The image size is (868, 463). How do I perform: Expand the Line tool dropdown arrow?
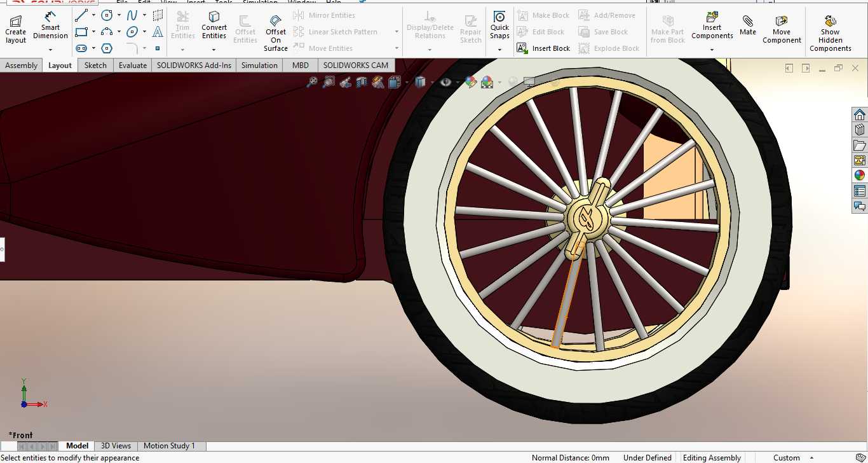93,15
